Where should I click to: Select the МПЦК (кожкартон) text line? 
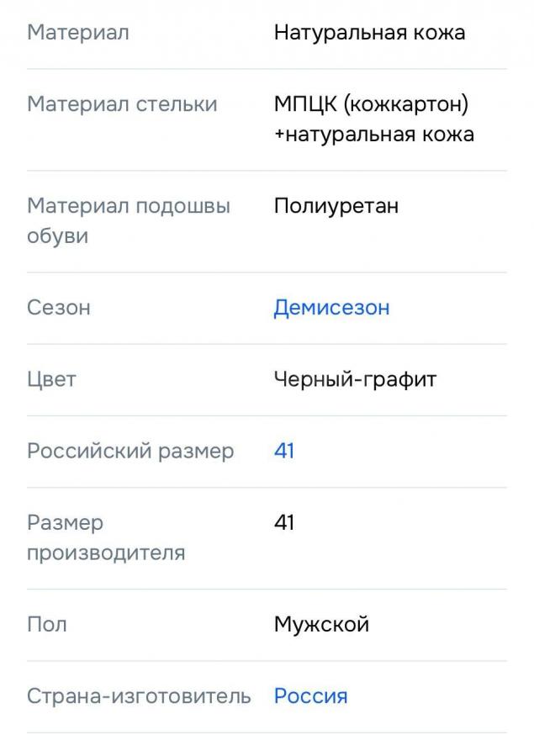pos(371,105)
